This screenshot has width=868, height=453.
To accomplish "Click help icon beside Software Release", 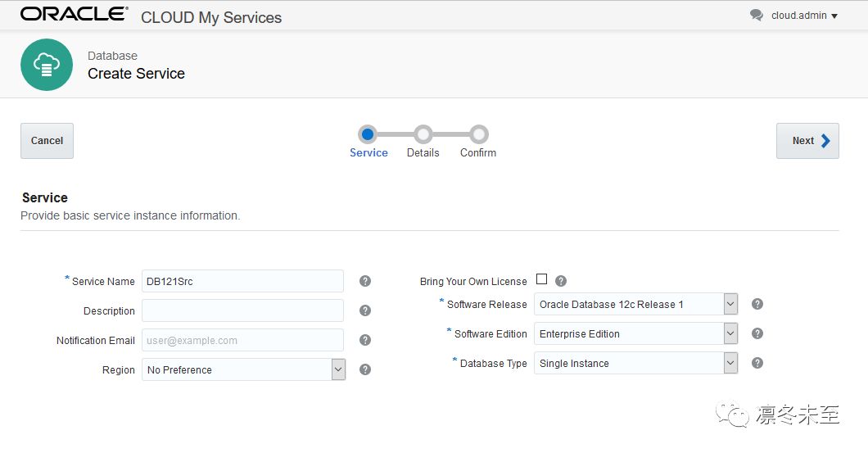I will coord(757,304).
